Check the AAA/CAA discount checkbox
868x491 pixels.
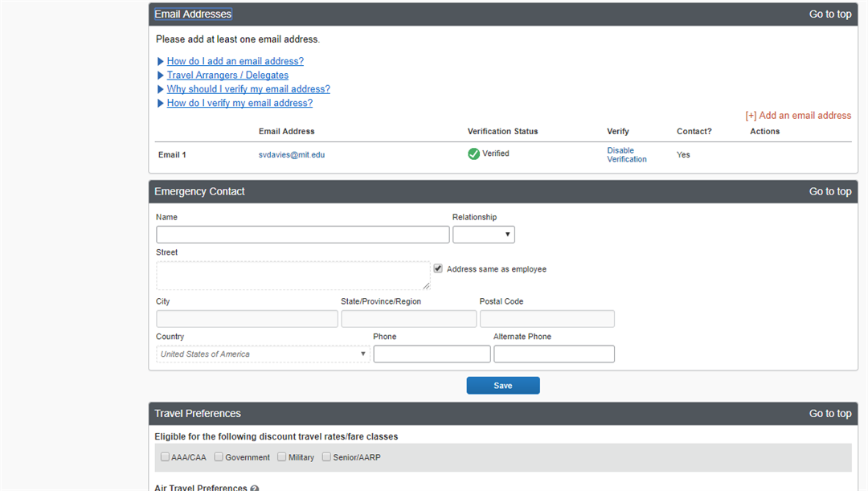pyautogui.click(x=165, y=457)
